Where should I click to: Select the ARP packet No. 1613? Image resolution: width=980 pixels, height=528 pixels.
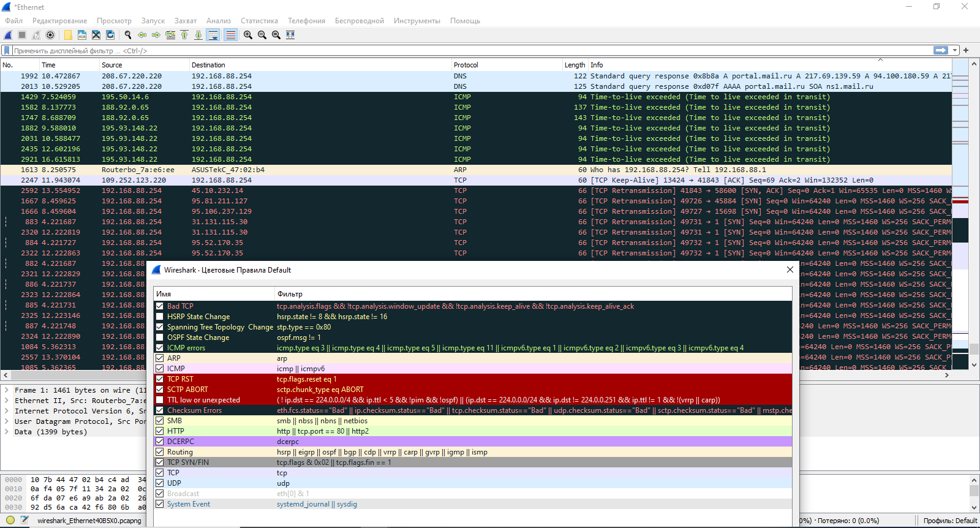(x=476, y=170)
